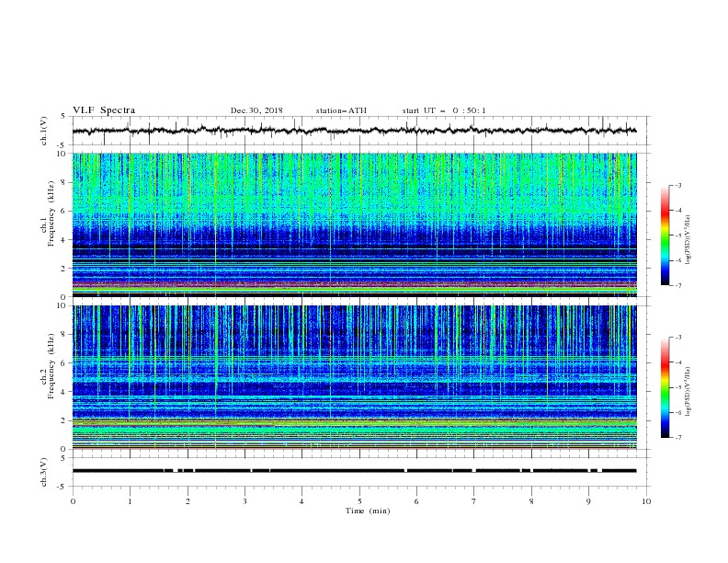Click the "-5" tick on ch.2 colorbar
728x563 pixels.
pyautogui.click(x=677, y=387)
